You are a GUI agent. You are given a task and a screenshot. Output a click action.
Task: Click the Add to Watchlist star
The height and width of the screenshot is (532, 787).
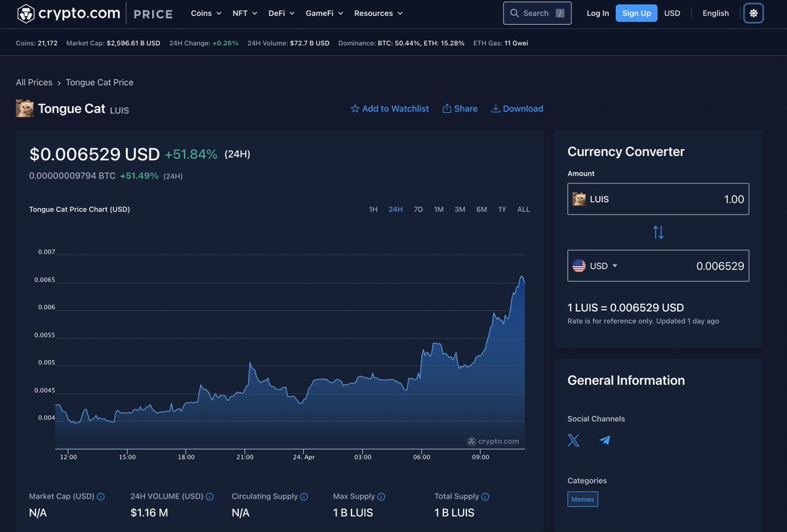[355, 109]
